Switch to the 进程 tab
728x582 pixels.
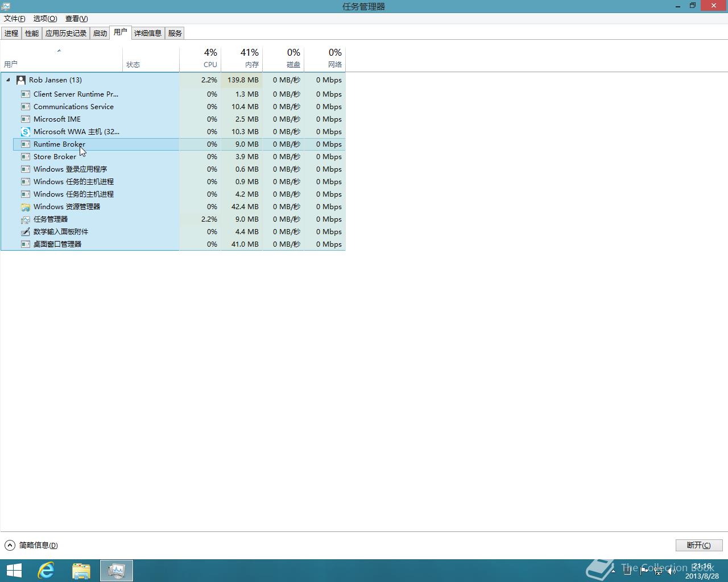11,34
